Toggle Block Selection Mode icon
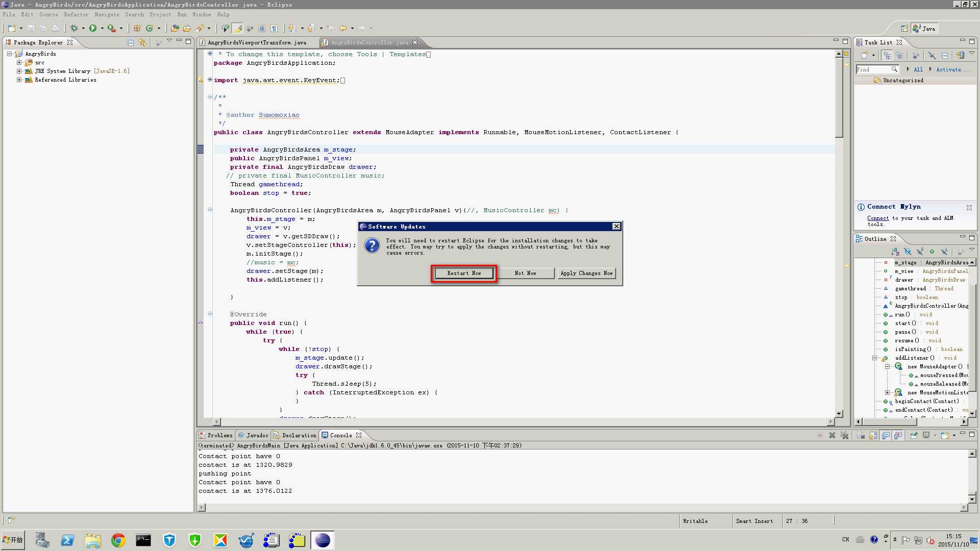 pos(262,28)
